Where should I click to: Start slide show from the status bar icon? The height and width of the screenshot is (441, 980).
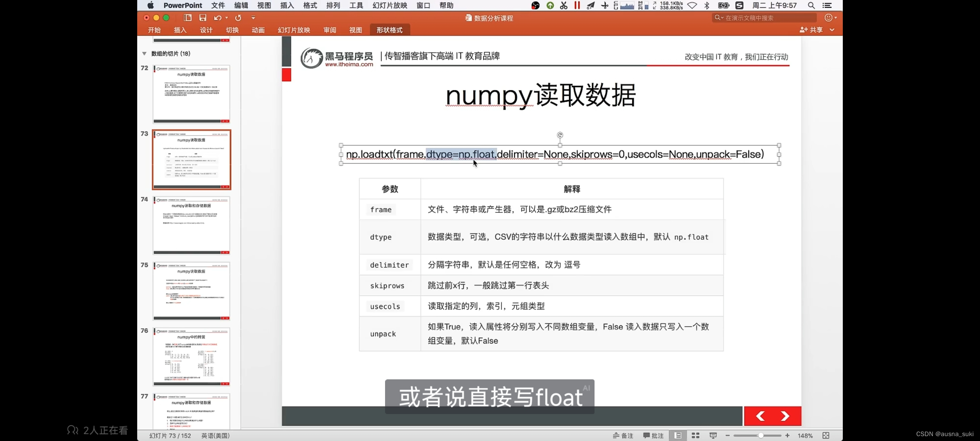713,435
